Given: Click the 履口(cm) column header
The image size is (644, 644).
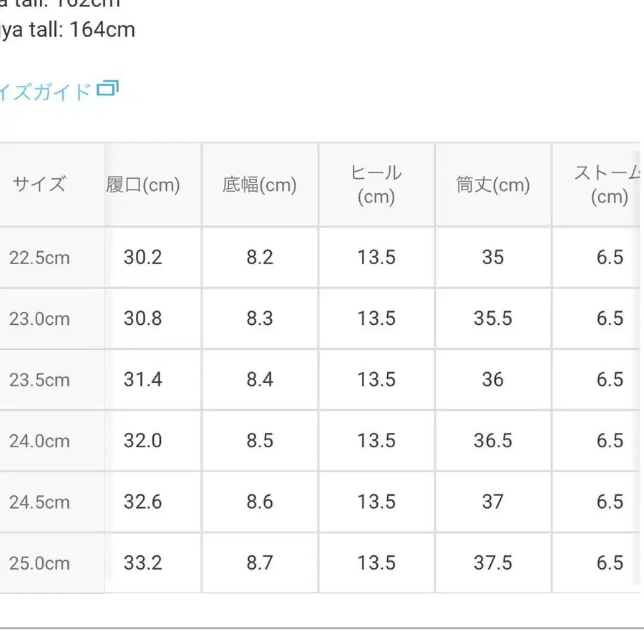Looking at the screenshot, I should click(x=143, y=185).
